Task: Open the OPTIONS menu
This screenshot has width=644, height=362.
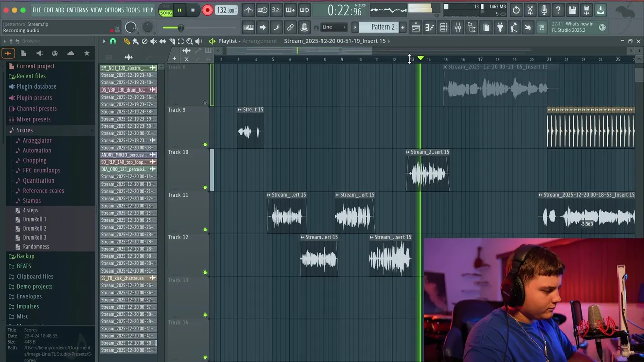Action: point(114,10)
